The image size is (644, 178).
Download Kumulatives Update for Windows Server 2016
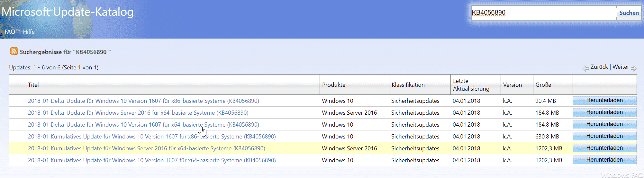(604, 148)
